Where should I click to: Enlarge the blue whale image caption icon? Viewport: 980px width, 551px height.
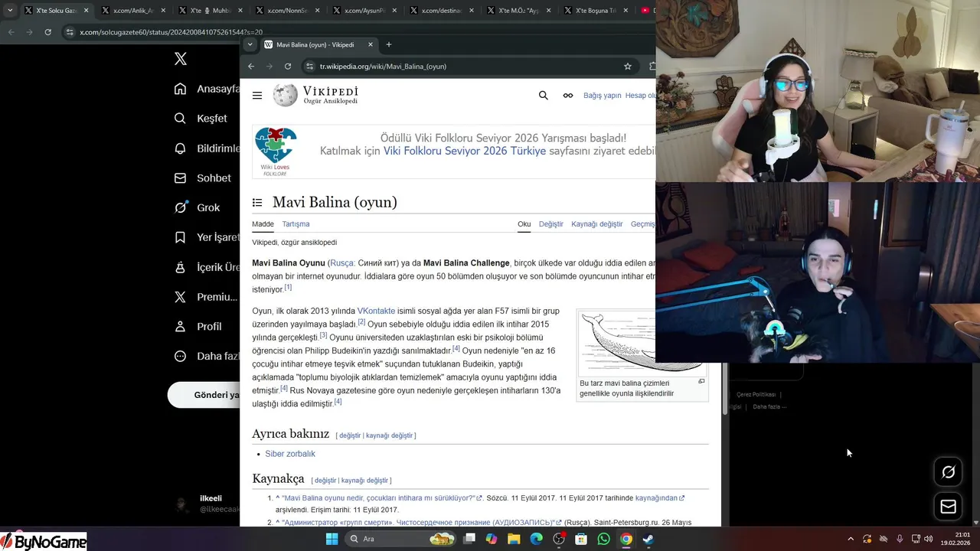[701, 381]
